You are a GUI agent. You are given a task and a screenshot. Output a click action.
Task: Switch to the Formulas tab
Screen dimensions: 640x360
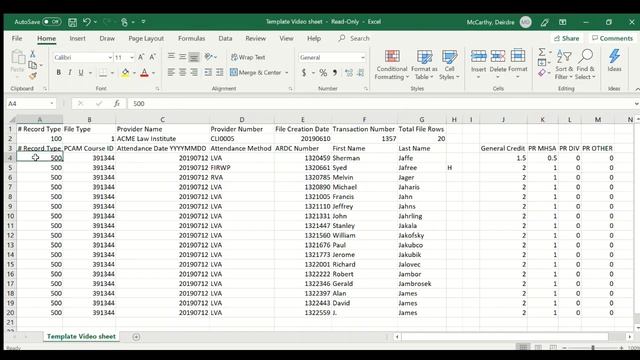[x=191, y=38]
